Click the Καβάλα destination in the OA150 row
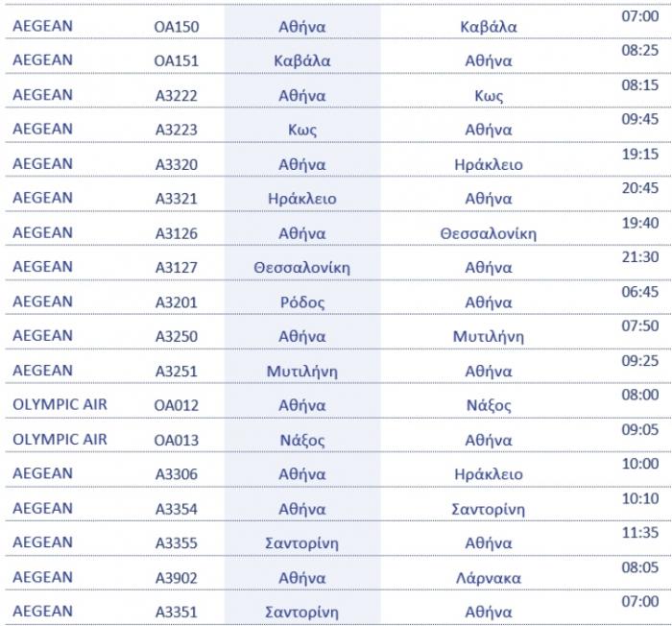 click(x=488, y=27)
